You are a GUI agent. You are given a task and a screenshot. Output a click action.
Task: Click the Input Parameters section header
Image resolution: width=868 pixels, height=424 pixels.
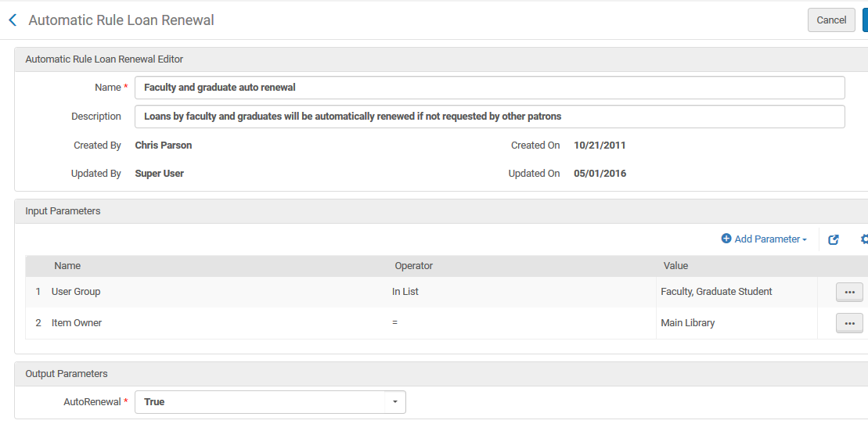pyautogui.click(x=63, y=211)
